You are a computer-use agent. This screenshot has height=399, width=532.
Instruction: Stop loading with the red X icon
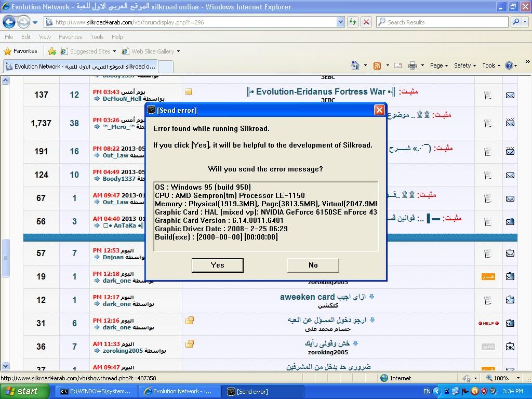pos(366,22)
